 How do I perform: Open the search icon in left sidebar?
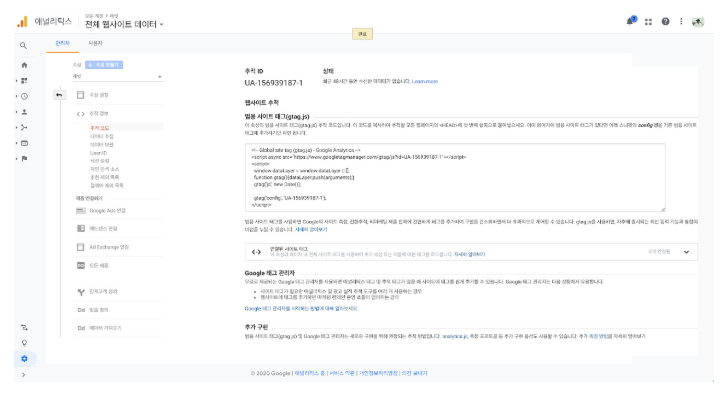[x=23, y=45]
